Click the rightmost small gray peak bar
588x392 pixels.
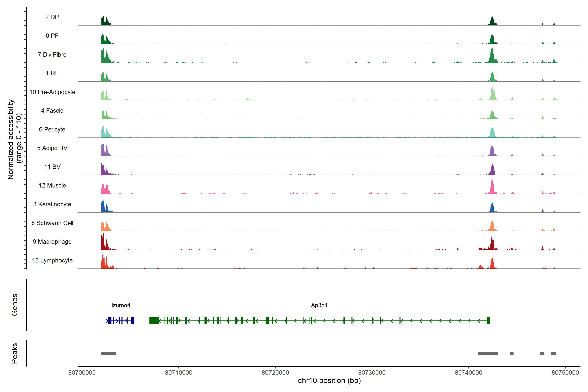click(x=554, y=353)
